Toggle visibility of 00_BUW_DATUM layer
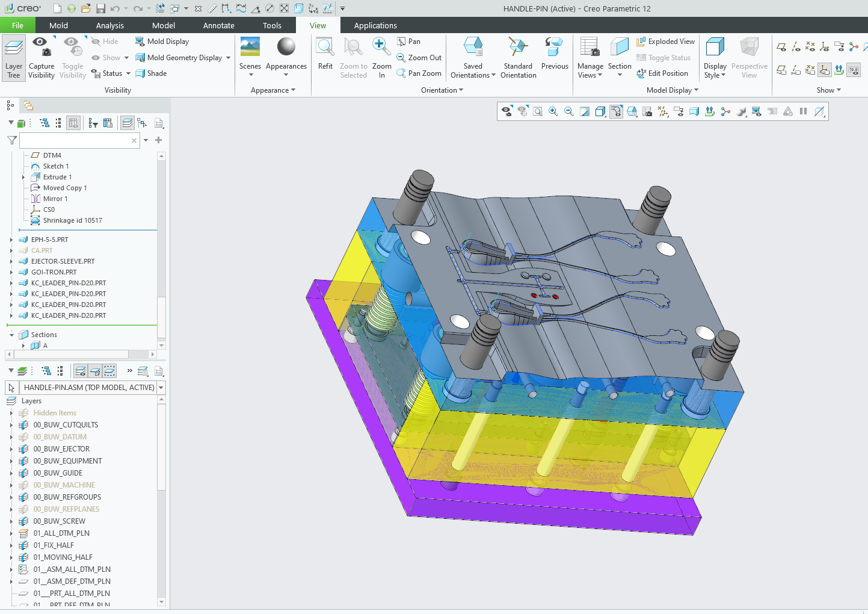The image size is (868, 614). (x=23, y=437)
